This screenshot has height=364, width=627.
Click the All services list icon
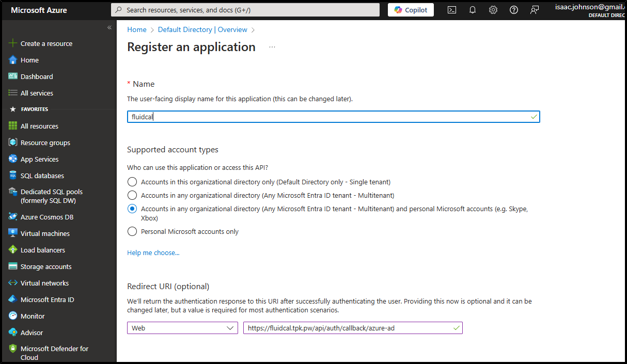[x=13, y=93]
